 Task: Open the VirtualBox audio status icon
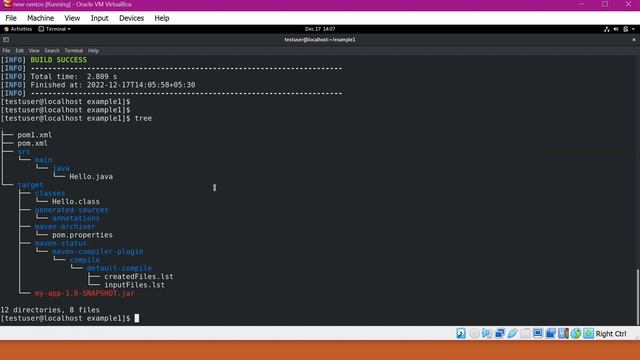pos(487,333)
